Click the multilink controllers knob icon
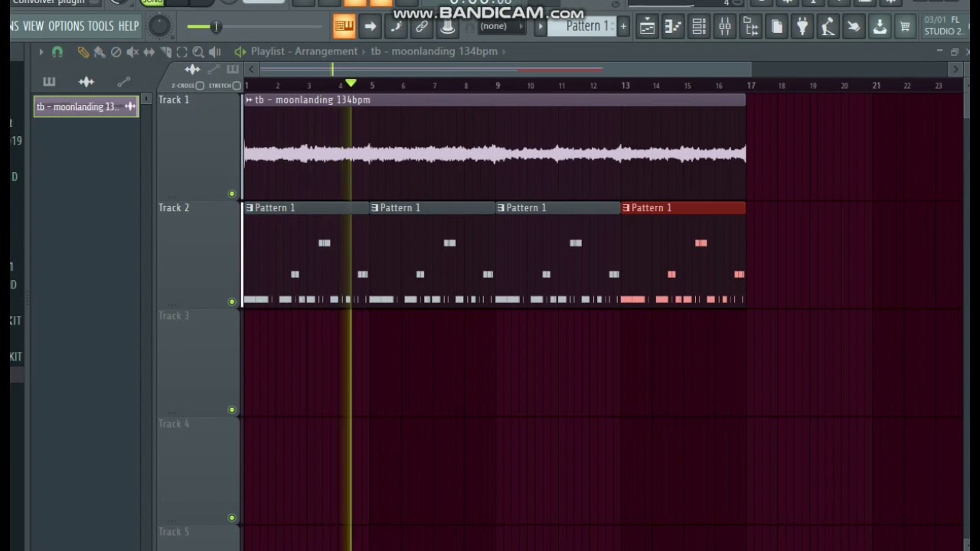This screenshot has width=980, height=551. point(447,27)
